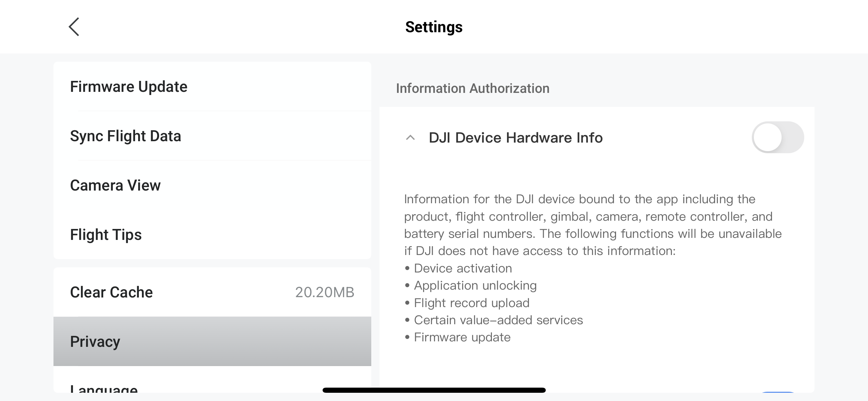Image resolution: width=868 pixels, height=401 pixels.
Task: Open the Flight Tips entry
Action: [106, 235]
